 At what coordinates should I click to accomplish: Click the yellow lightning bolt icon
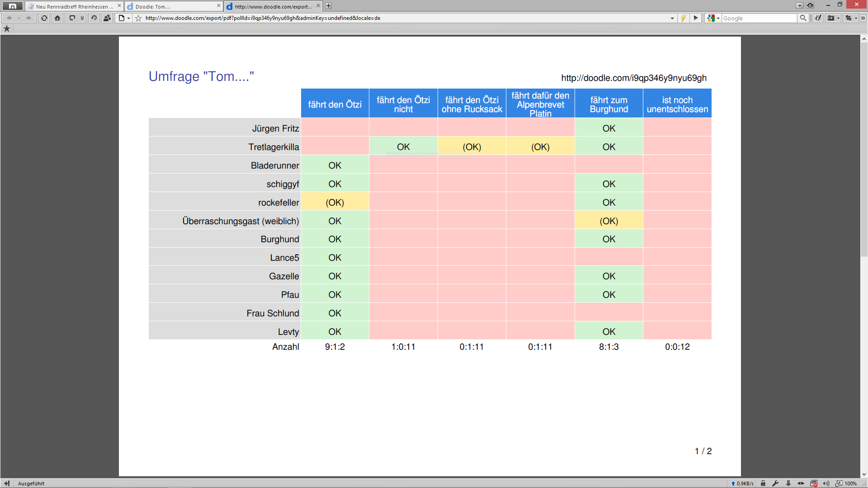[x=684, y=18]
